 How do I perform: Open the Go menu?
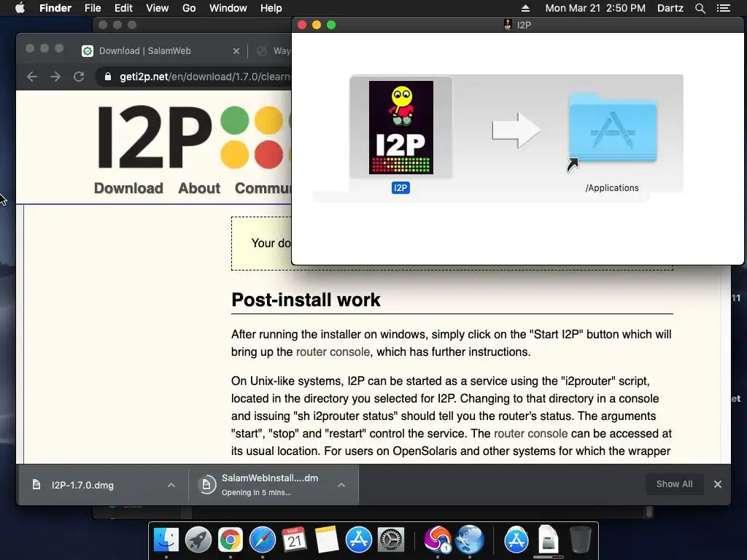tap(189, 8)
